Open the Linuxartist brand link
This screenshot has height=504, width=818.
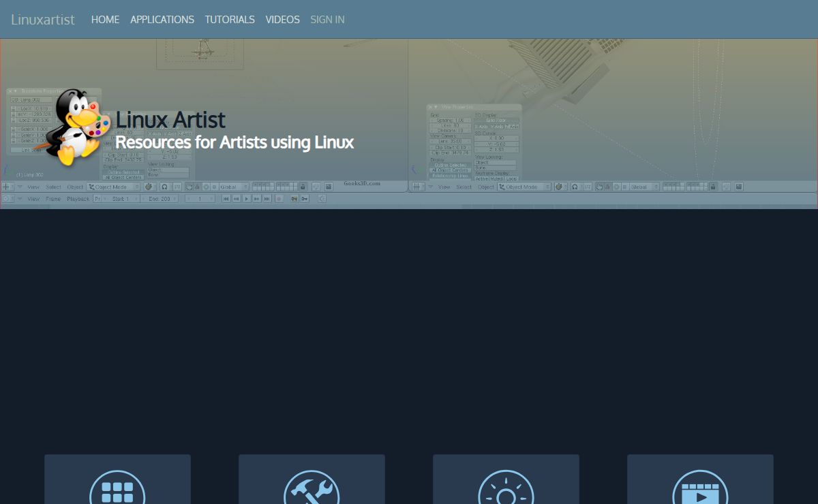point(43,20)
